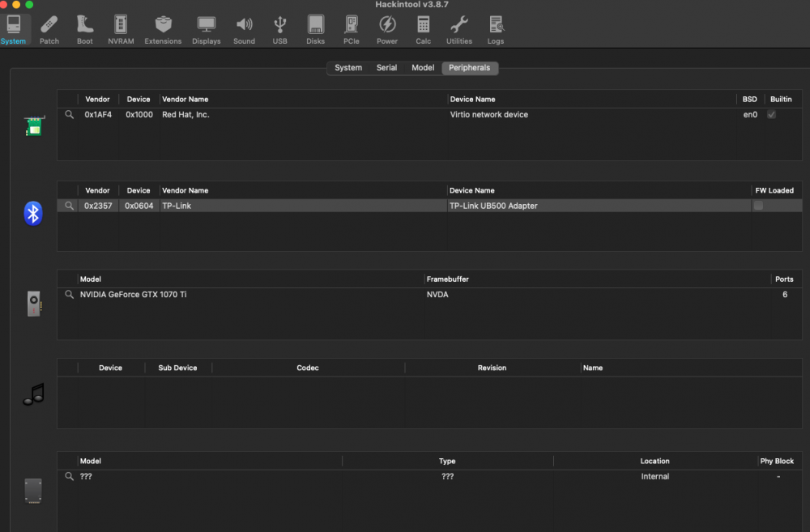Click the graphics card icon
Viewport: 810px width, 532px height.
(33, 303)
